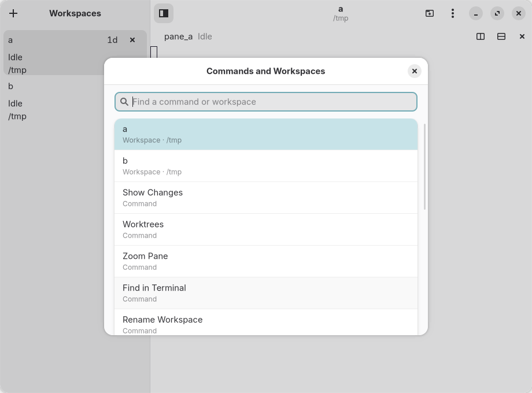Select workspace b in command list
The height and width of the screenshot is (393, 532).
(266, 166)
